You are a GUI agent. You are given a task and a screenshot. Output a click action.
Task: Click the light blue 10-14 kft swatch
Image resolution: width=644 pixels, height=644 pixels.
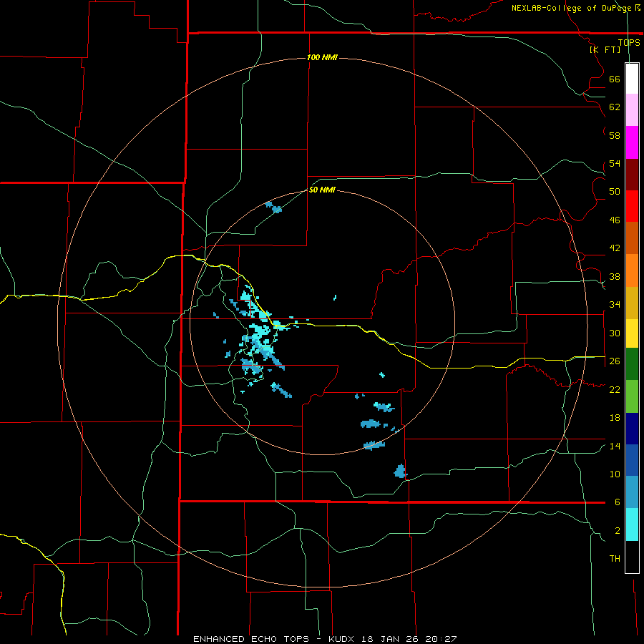[632, 492]
